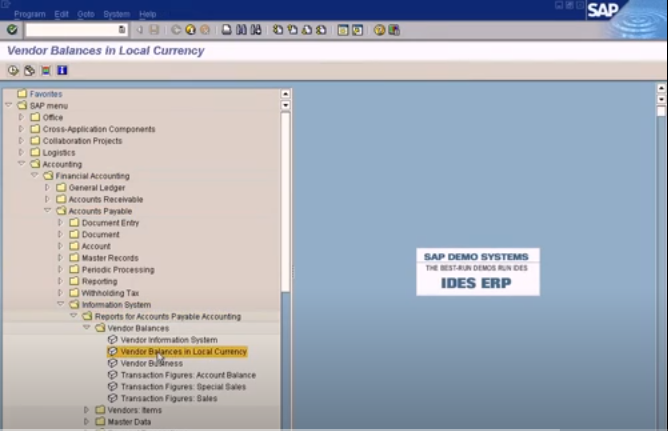Screen dimensions: 668x431
Task: Select Reports for Accounts Payable Accounting node
Action: point(168,316)
